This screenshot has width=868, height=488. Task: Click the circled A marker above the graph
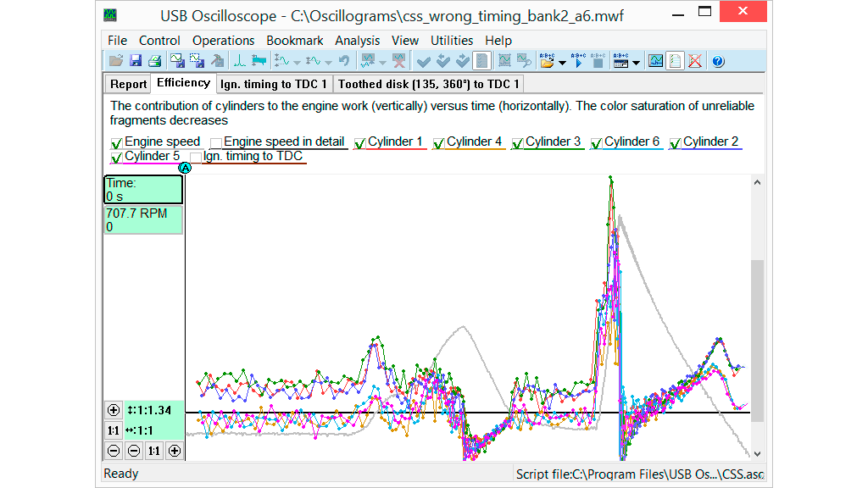pos(185,168)
